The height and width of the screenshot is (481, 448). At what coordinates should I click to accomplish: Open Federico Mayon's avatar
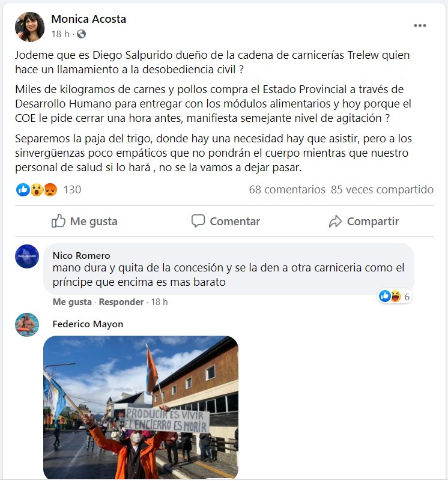tap(27, 325)
